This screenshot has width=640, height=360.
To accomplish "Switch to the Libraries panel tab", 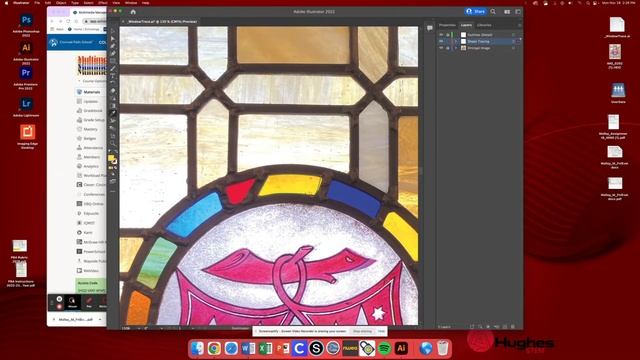I will click(484, 25).
